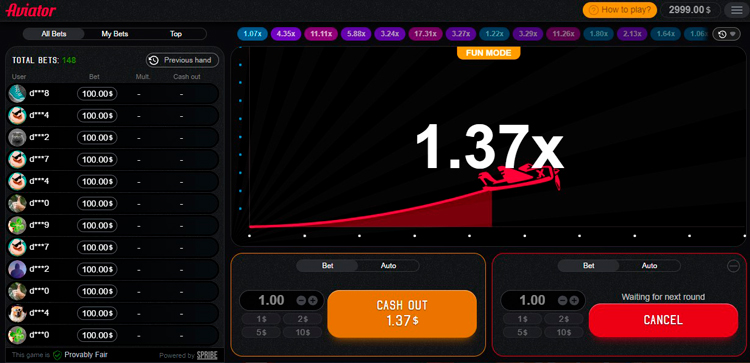
Task: Decrease the left bet amount with the minus icon
Action: click(301, 301)
